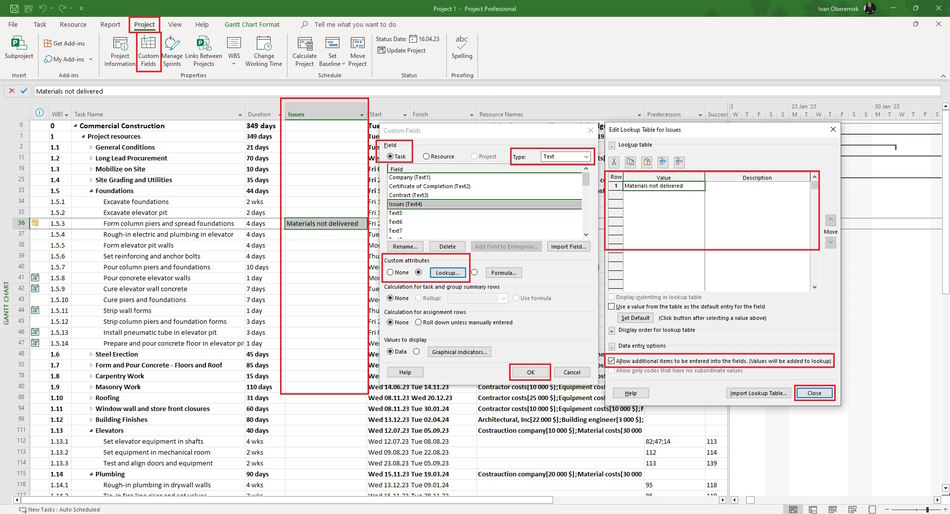This screenshot has height=514, width=950.
Task: Open the File menu
Action: 13,24
